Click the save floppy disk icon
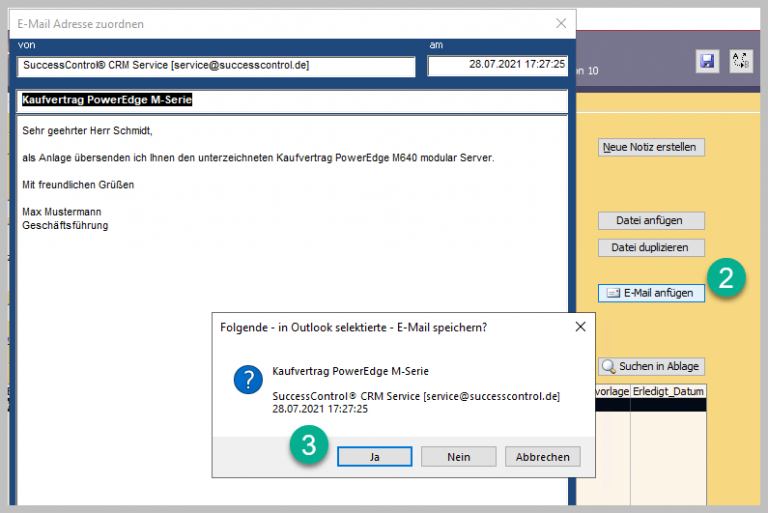Viewport: 768px width, 513px height. [x=707, y=61]
